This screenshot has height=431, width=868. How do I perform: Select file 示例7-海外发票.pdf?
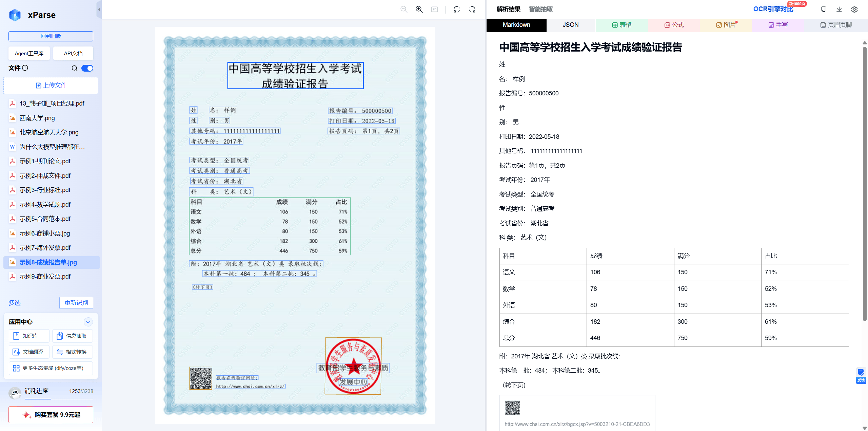coord(52,248)
